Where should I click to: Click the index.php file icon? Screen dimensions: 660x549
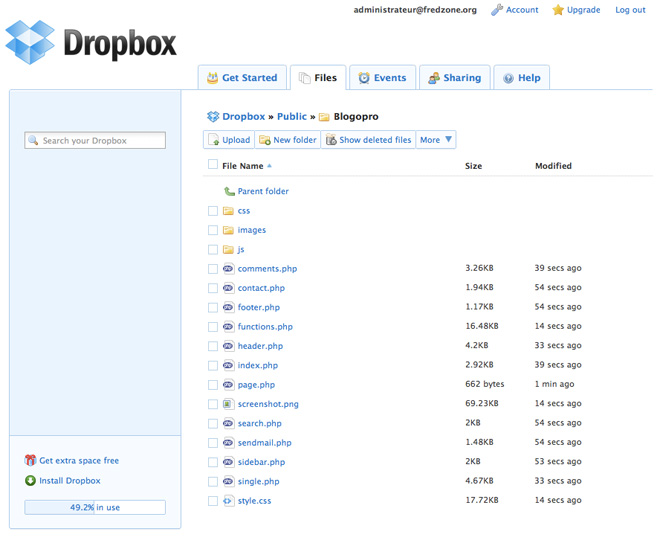[x=228, y=365]
